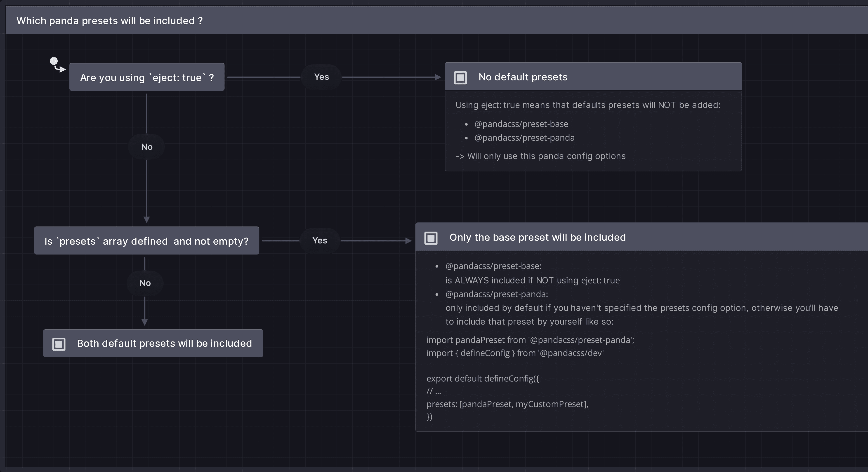Toggle the 'Yes' pill on the eject question branch

pyautogui.click(x=321, y=77)
